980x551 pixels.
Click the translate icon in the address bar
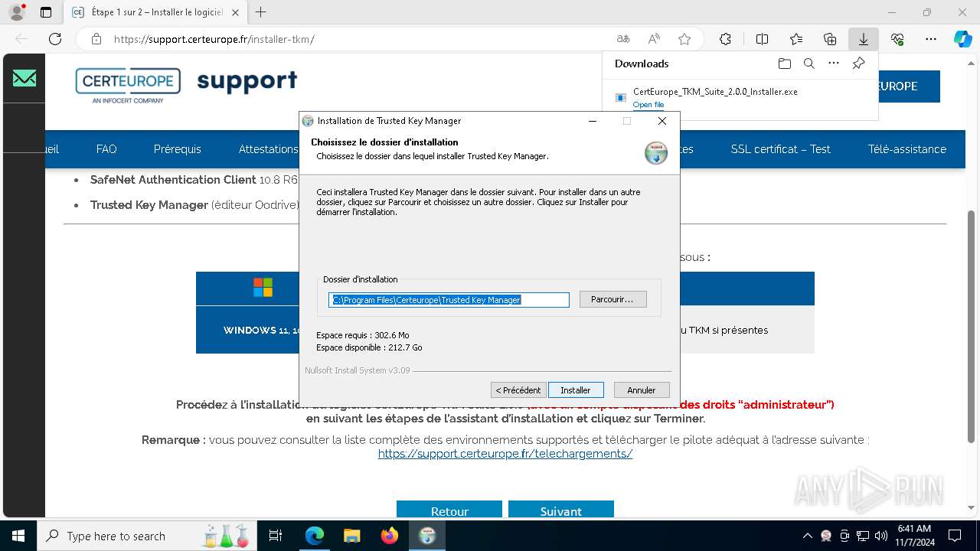pyautogui.click(x=623, y=39)
